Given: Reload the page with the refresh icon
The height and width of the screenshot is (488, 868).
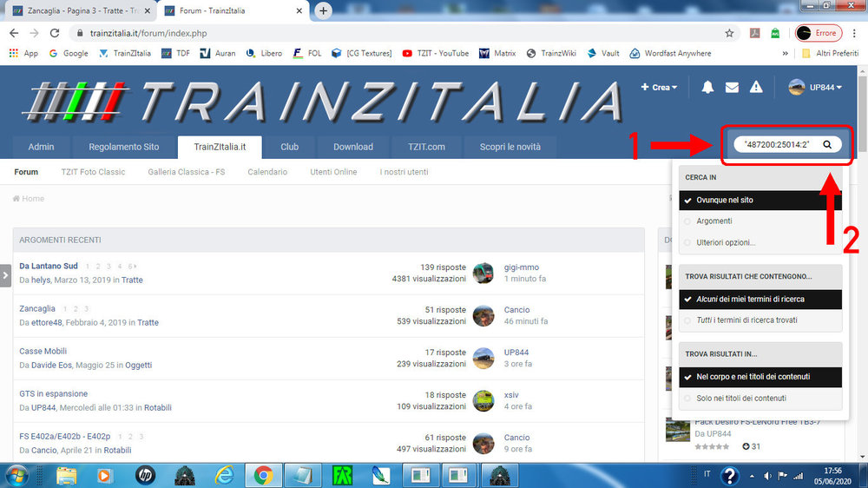Looking at the screenshot, I should click(54, 33).
